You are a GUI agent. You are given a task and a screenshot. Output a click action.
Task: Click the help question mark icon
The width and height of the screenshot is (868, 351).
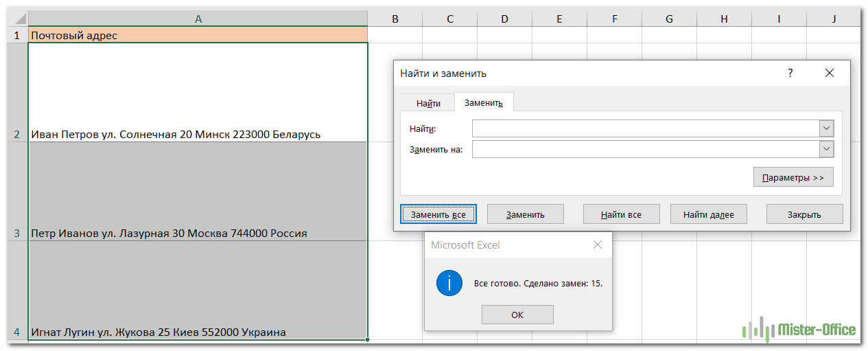click(x=790, y=73)
